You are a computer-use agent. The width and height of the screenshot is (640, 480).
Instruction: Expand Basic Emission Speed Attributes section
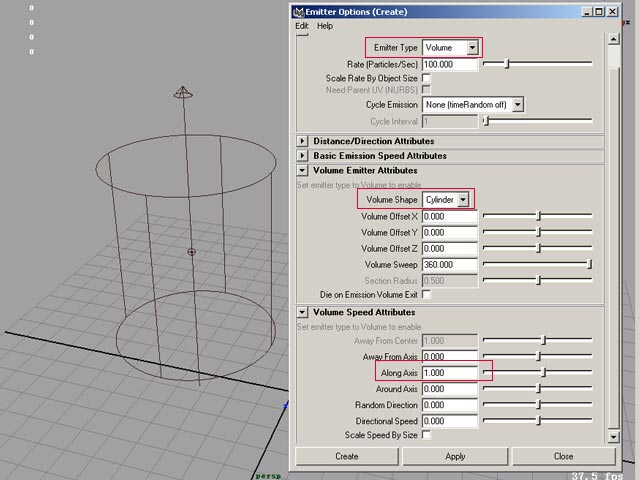(302, 156)
